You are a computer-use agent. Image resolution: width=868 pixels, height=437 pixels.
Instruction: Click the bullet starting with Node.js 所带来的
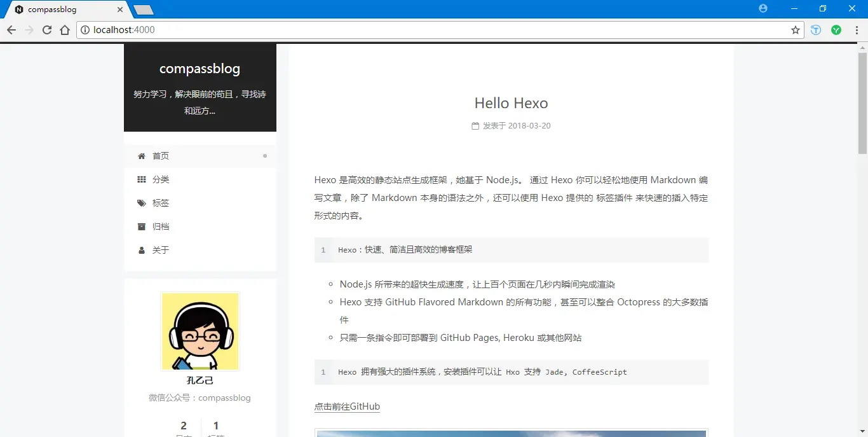pos(477,284)
